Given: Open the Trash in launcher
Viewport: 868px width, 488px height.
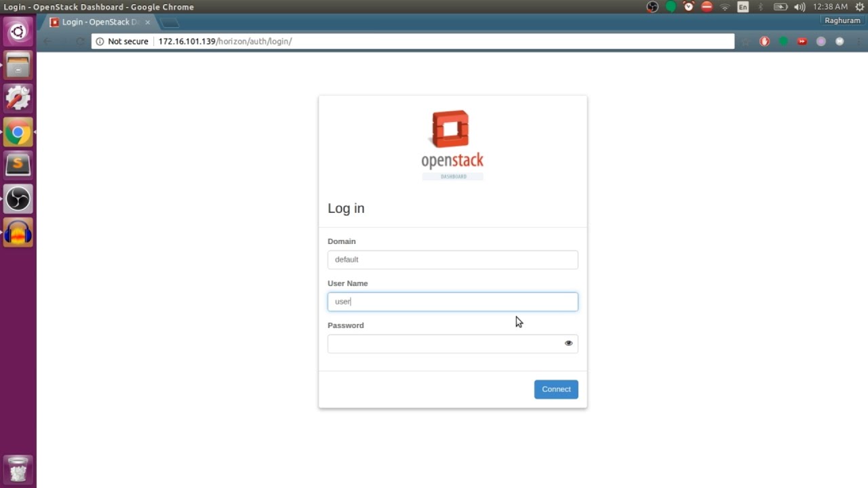Looking at the screenshot, I should 18,469.
